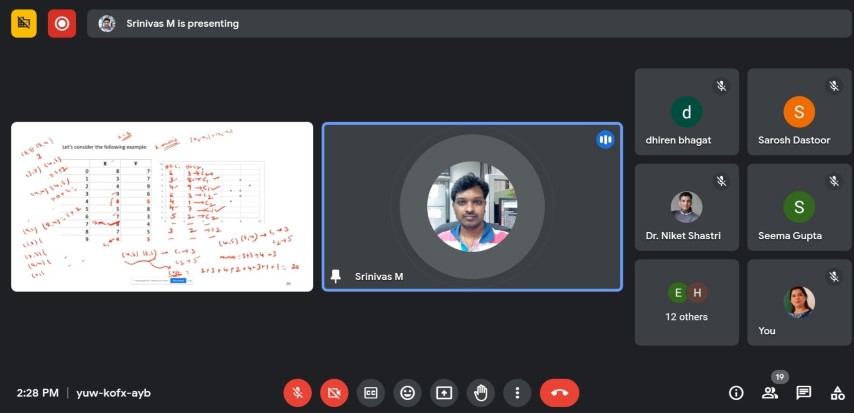Select the Srinivas M video tile
The image size is (854, 413).
click(472, 207)
